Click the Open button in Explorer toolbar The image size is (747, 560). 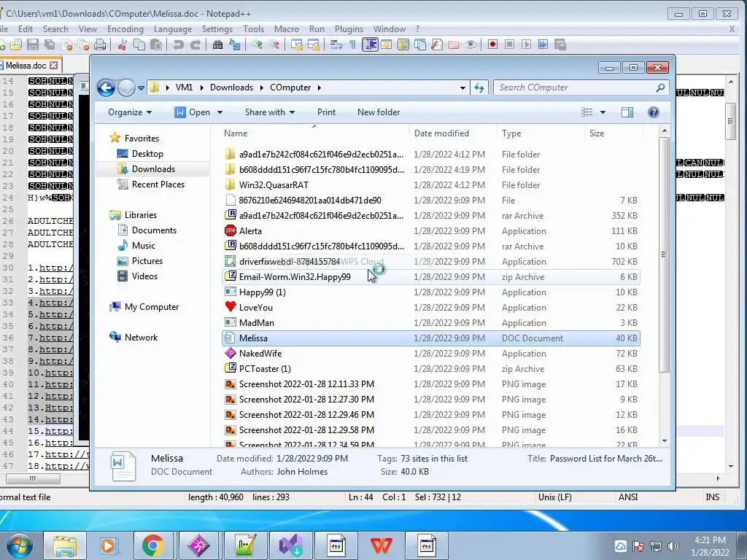click(193, 112)
